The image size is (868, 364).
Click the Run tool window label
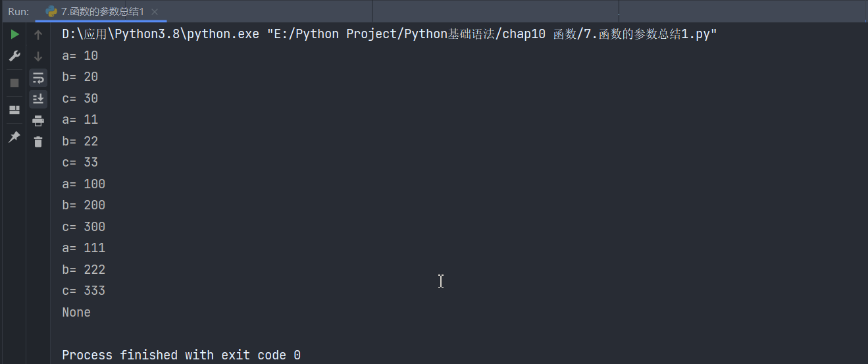point(18,12)
